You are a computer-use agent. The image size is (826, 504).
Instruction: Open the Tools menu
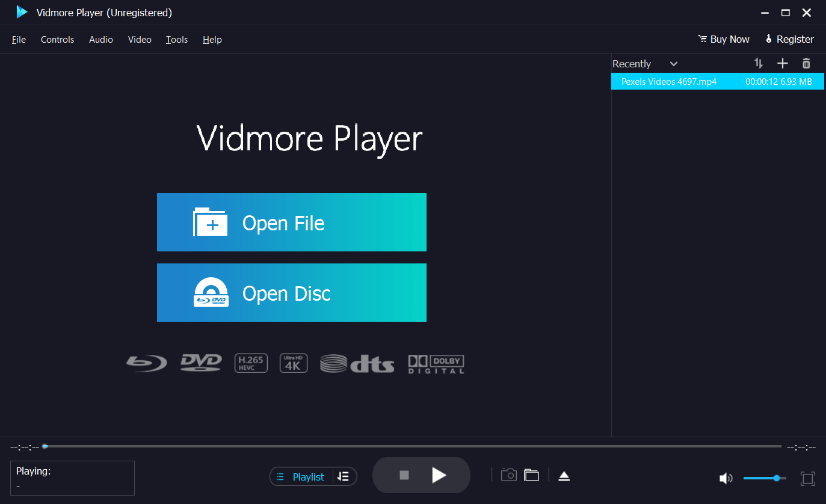click(177, 40)
